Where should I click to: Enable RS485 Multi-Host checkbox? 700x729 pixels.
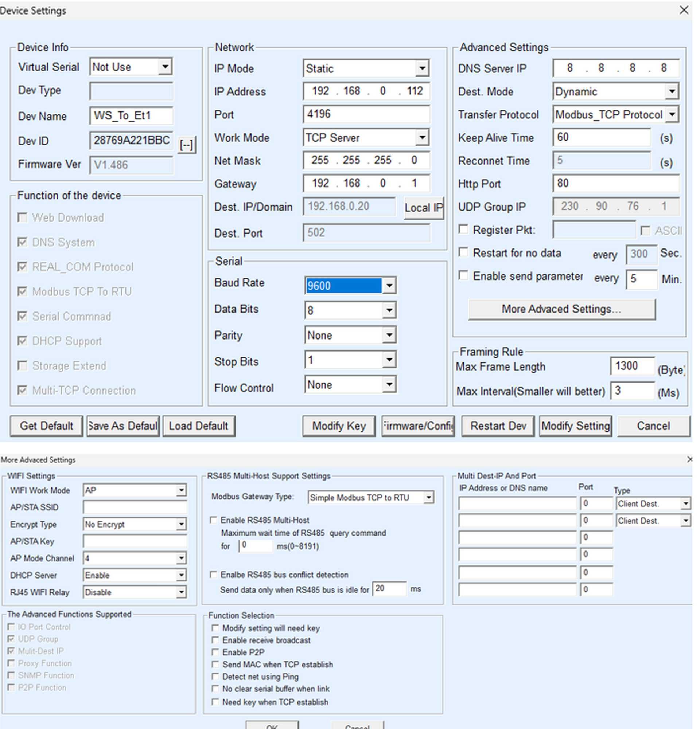[x=214, y=520]
